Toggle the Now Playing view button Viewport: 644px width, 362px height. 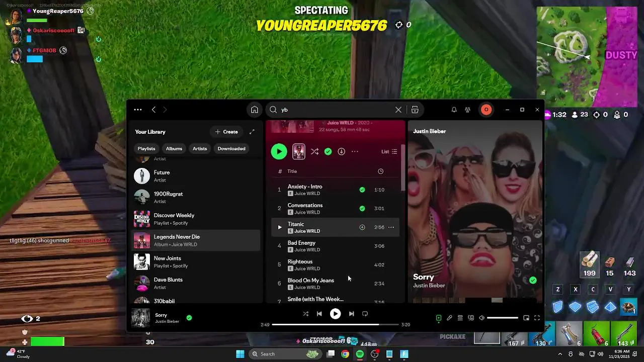[439, 318]
